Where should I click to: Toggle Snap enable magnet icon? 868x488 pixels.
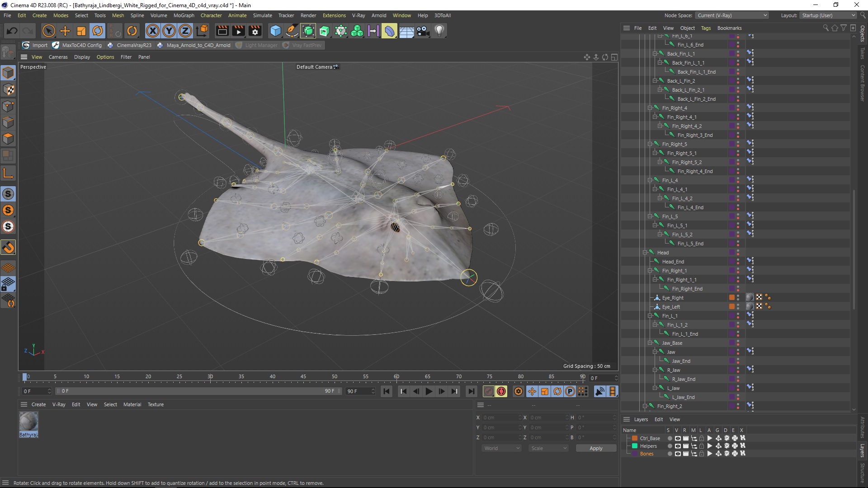tap(8, 247)
